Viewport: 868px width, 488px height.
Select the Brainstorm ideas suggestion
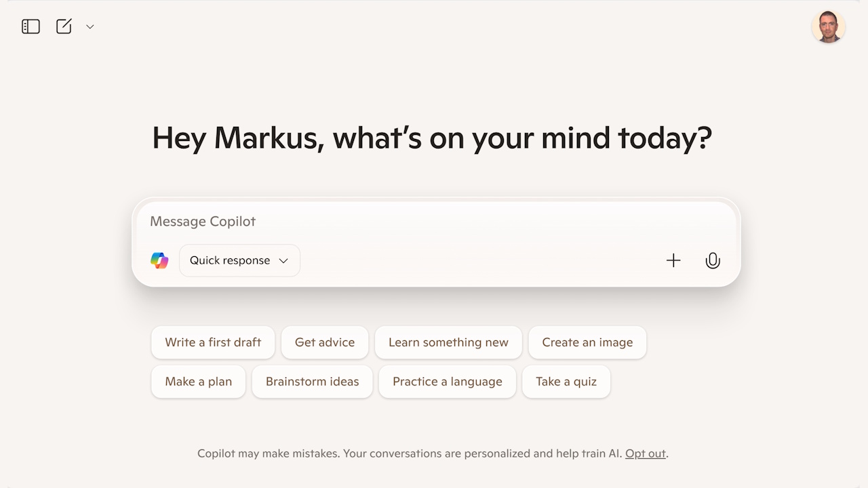click(x=312, y=382)
